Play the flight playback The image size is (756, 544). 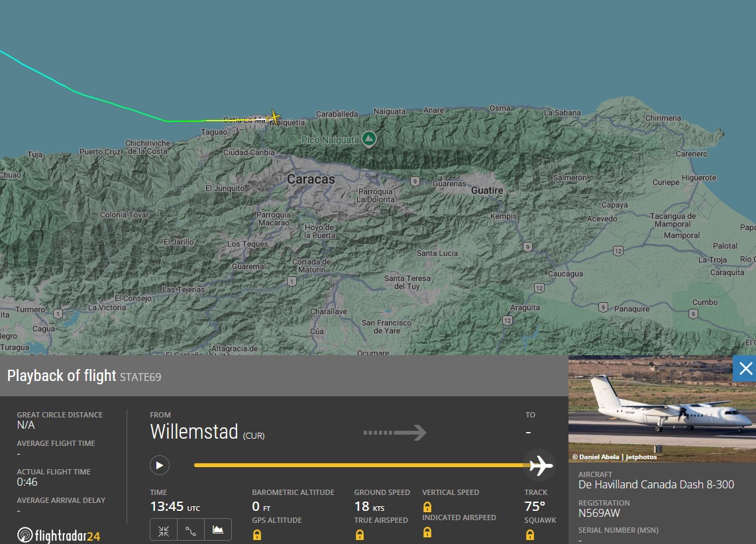pyautogui.click(x=159, y=465)
